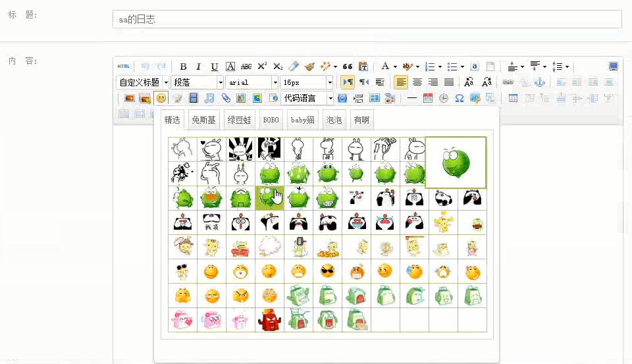
Task: Click the 标题 input containing aa的日志
Action: point(367,19)
